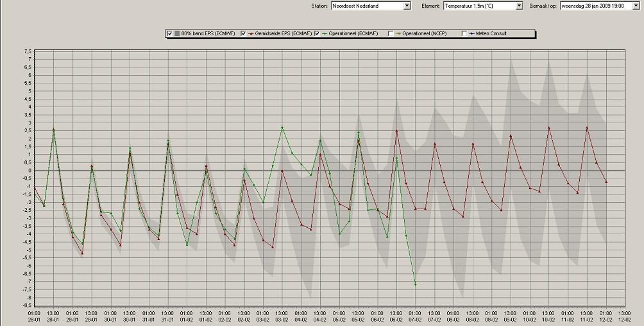This screenshot has height=326, width=644.
Task: Open the Element dropdown arrow
Action: (x=519, y=6)
